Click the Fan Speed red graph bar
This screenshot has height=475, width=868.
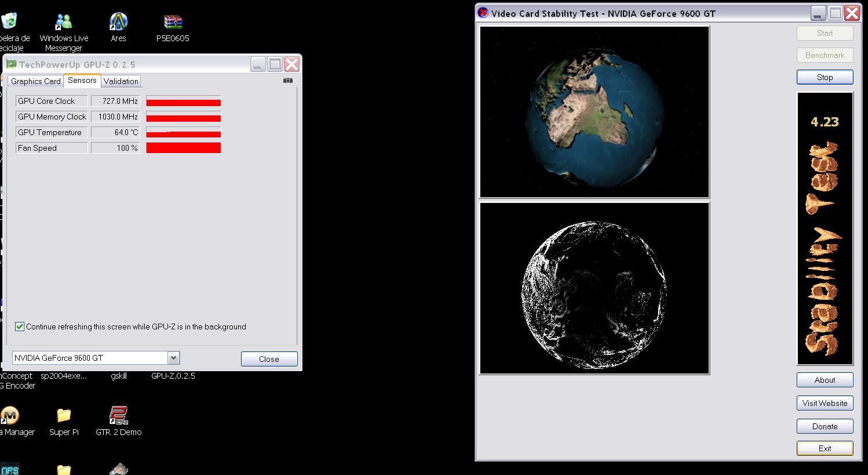point(183,148)
